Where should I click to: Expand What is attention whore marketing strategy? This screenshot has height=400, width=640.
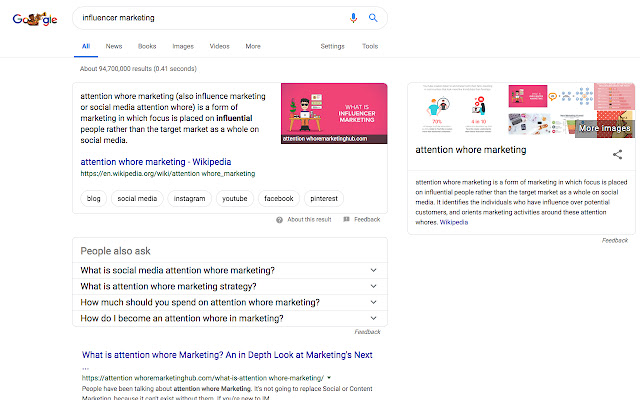tap(230, 286)
